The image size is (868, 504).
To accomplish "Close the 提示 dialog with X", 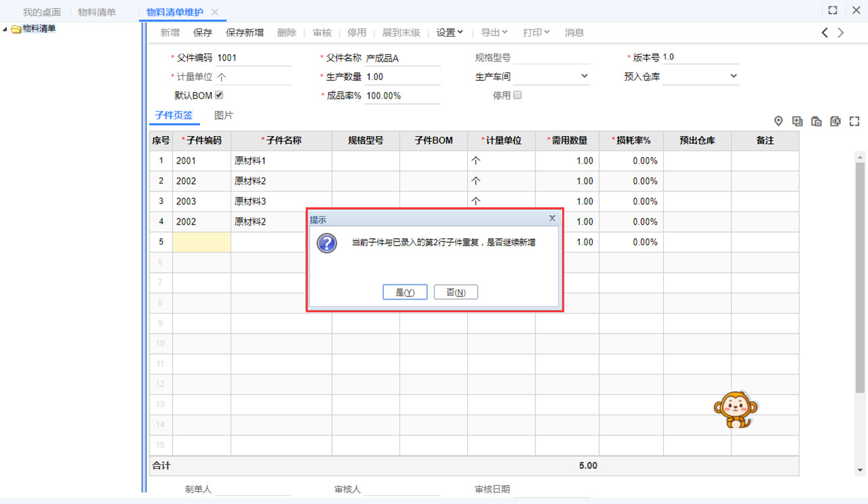I will [x=552, y=219].
